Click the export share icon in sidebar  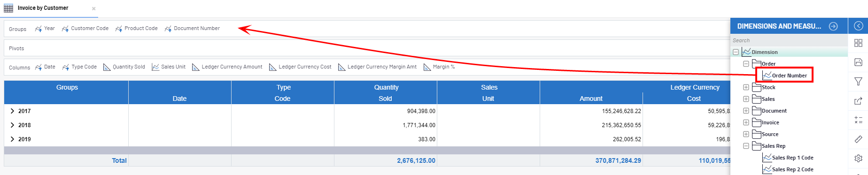(858, 101)
